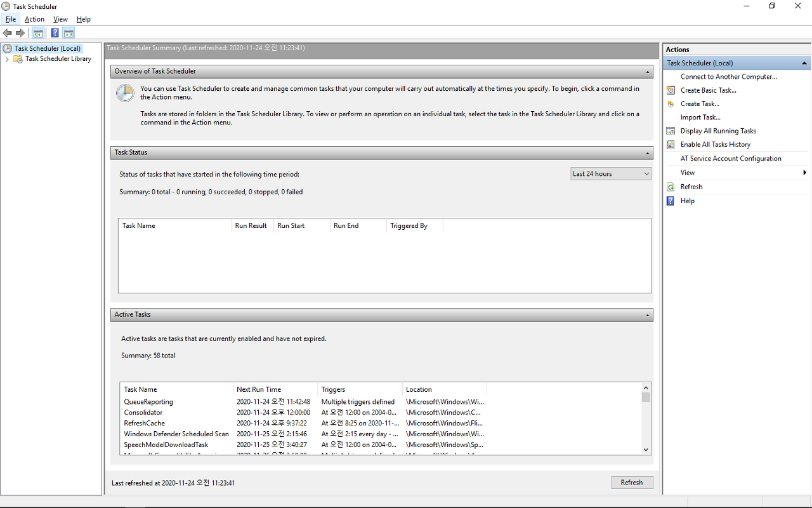The image size is (812, 508).
Task: Click Display All Running Tasks action
Action: point(719,131)
